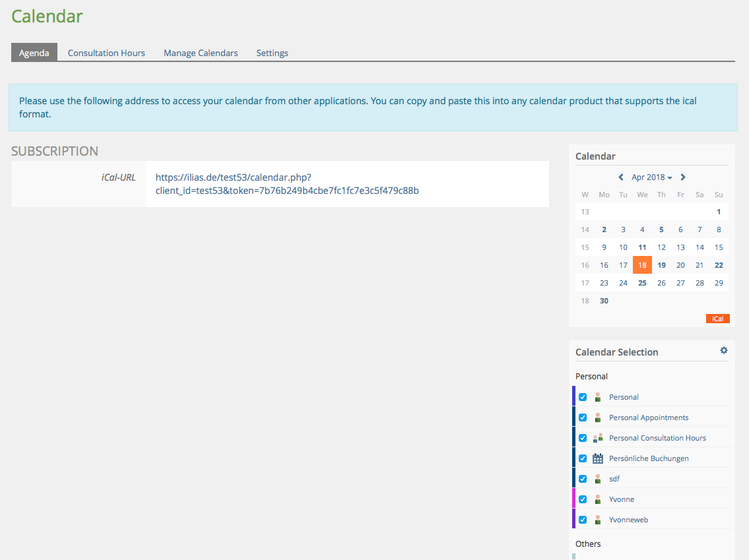Click the Personal Consultation Hours group icon

[598, 438]
